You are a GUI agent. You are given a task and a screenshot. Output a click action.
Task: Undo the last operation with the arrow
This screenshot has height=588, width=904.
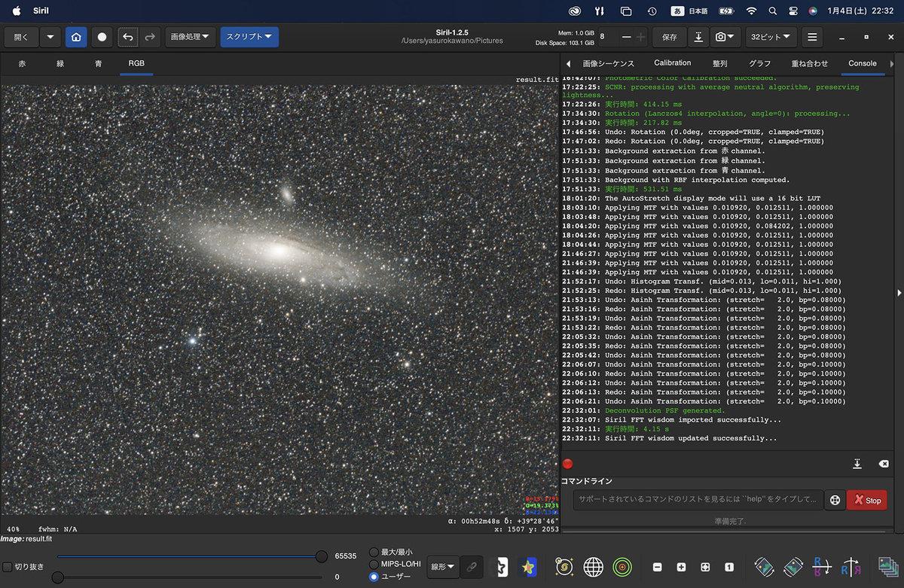[x=128, y=37]
